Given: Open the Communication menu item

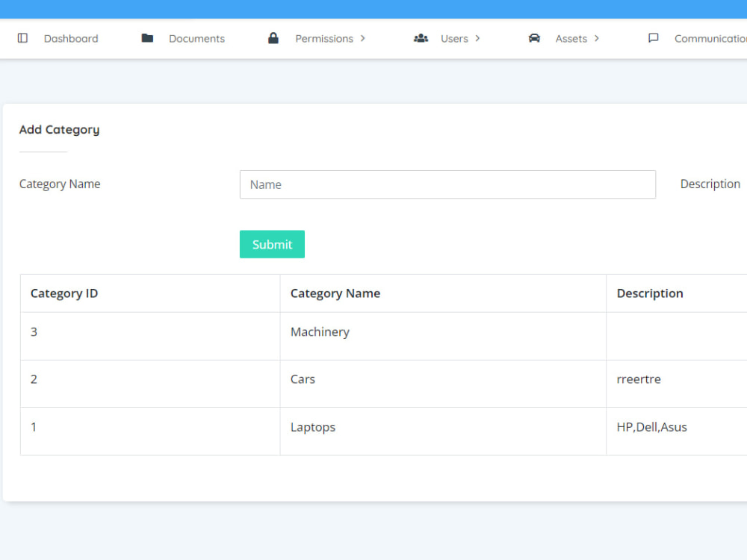Looking at the screenshot, I should point(710,39).
